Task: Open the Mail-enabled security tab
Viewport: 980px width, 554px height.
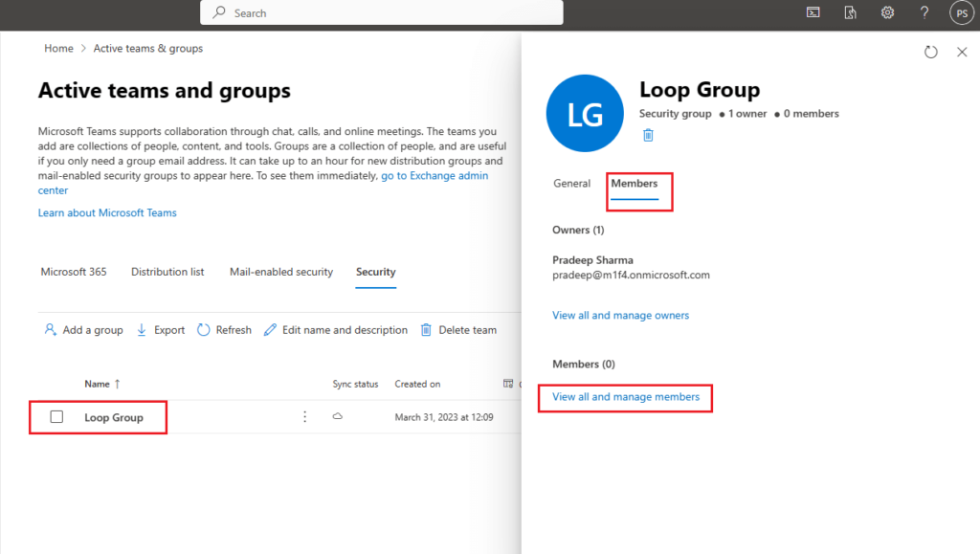Action: 281,272
